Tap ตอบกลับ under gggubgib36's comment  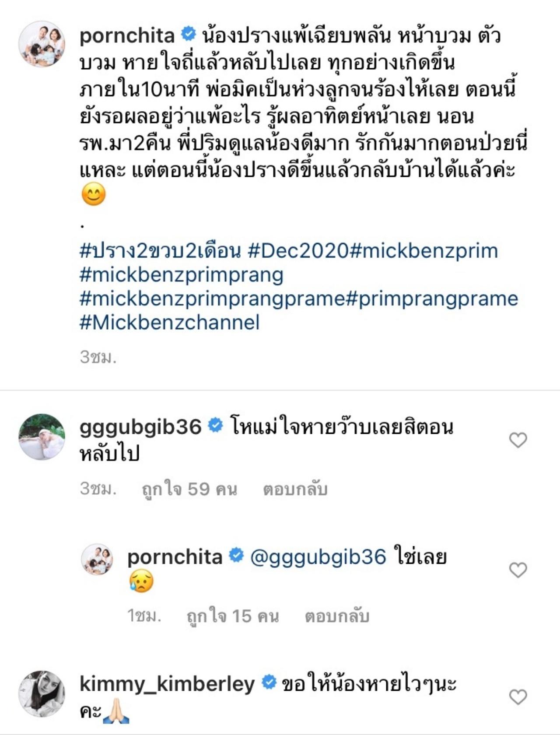point(295,489)
